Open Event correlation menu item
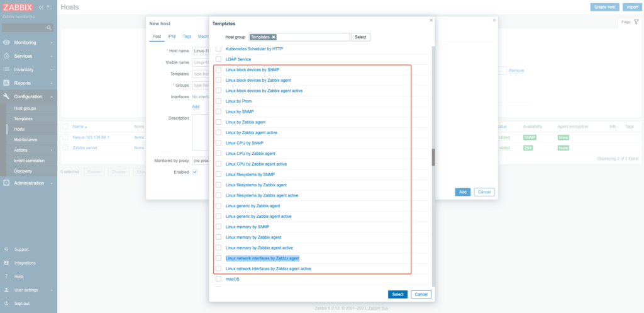The width and height of the screenshot is (644, 313). 29,161
